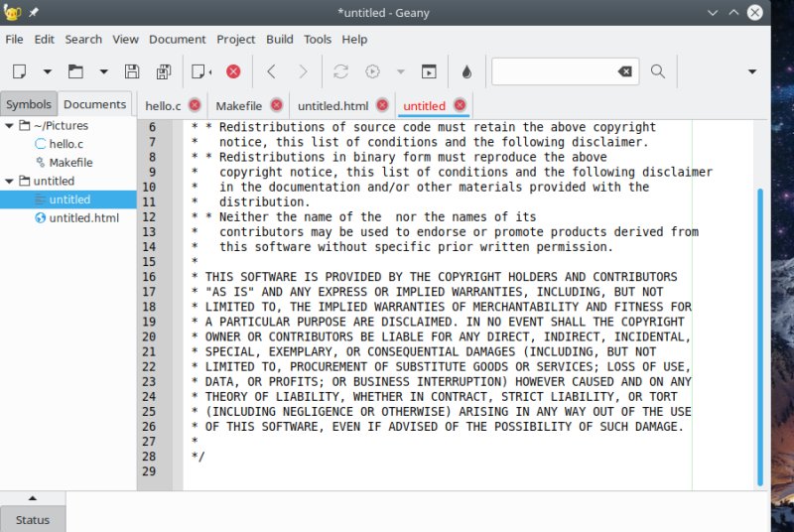Close the Makefile tab
Viewport: 794px width, 532px height.
tap(277, 105)
